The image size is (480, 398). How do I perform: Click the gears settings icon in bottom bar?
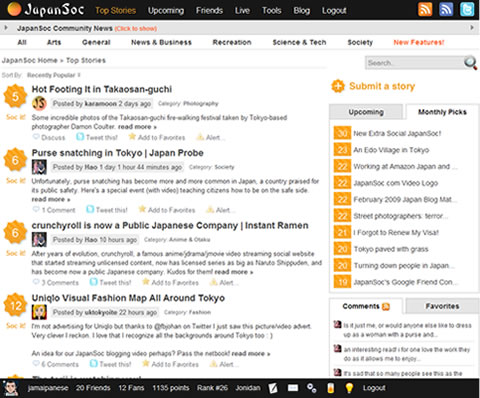(312, 388)
